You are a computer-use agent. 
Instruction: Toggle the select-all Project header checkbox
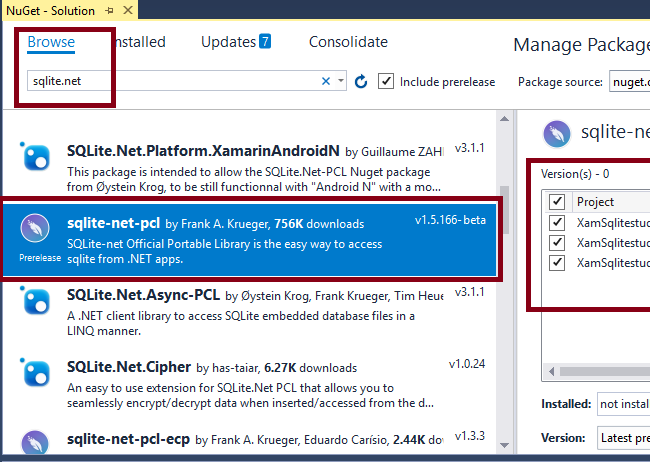coord(557,201)
